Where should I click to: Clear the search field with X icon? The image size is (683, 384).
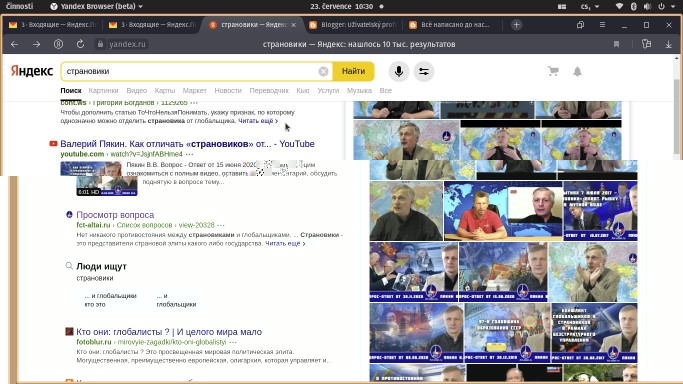tap(323, 71)
